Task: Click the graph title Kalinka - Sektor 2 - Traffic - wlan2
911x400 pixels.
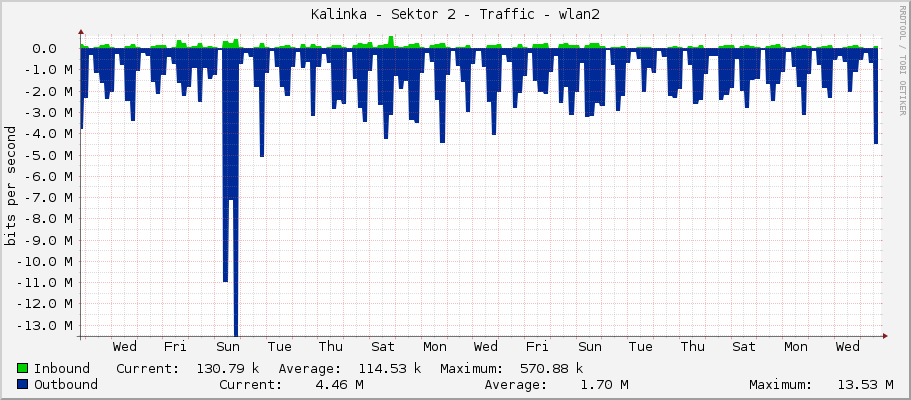Action: point(455,15)
